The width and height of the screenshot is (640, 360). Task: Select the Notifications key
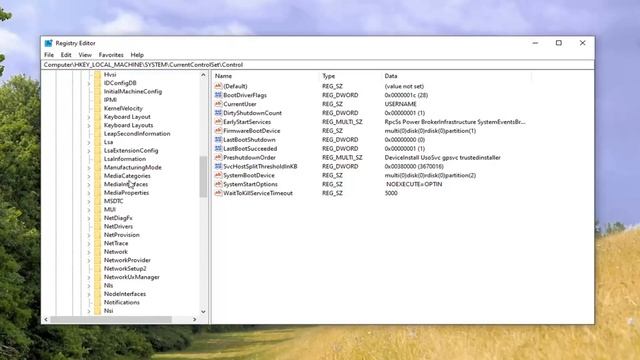122,302
